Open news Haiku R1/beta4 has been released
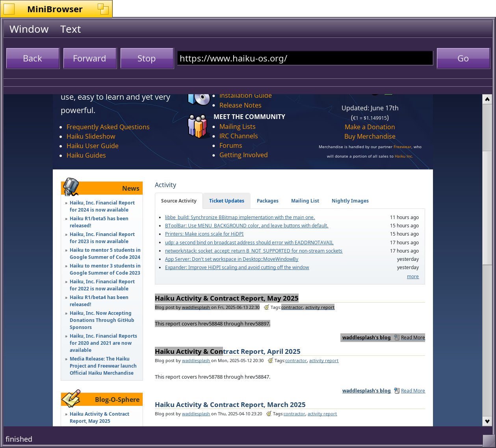 pyautogui.click(x=99, y=301)
